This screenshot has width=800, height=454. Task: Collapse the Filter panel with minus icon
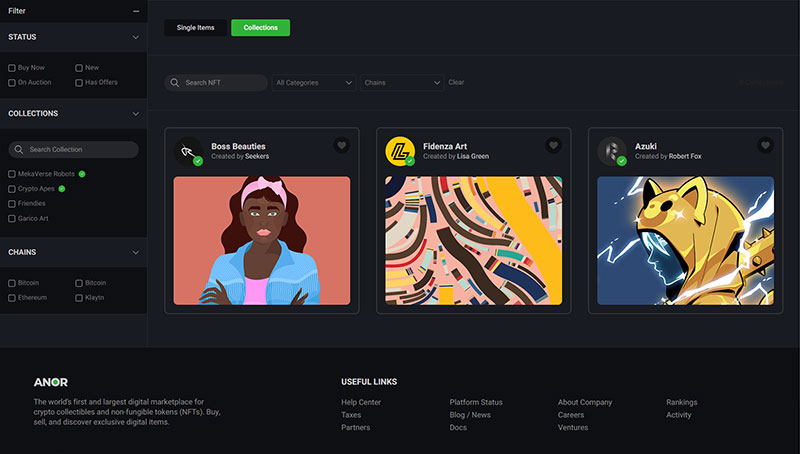(136, 11)
